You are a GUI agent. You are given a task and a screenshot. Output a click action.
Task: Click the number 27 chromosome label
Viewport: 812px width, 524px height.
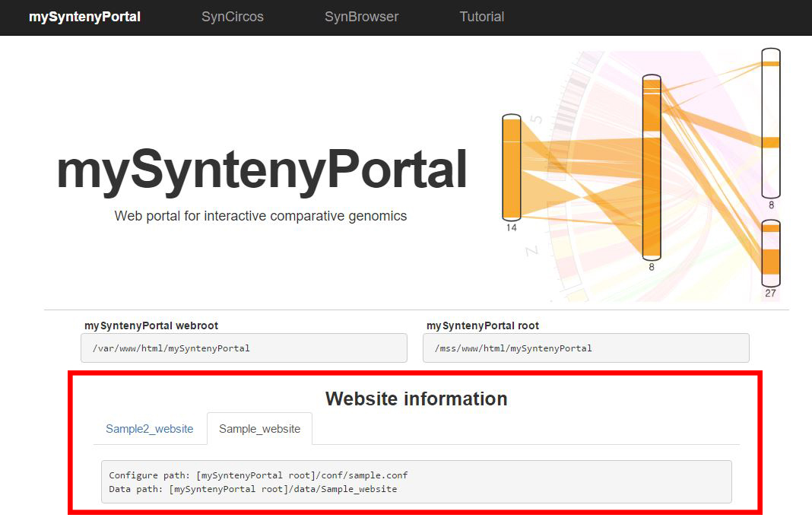click(x=771, y=294)
